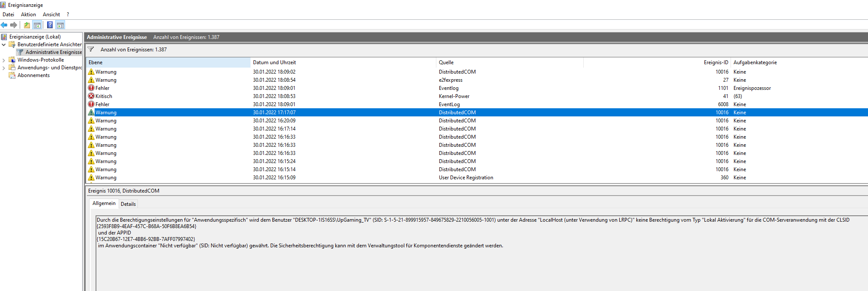Click the (63) task category cell
The width and height of the screenshot is (868, 291).
738,96
